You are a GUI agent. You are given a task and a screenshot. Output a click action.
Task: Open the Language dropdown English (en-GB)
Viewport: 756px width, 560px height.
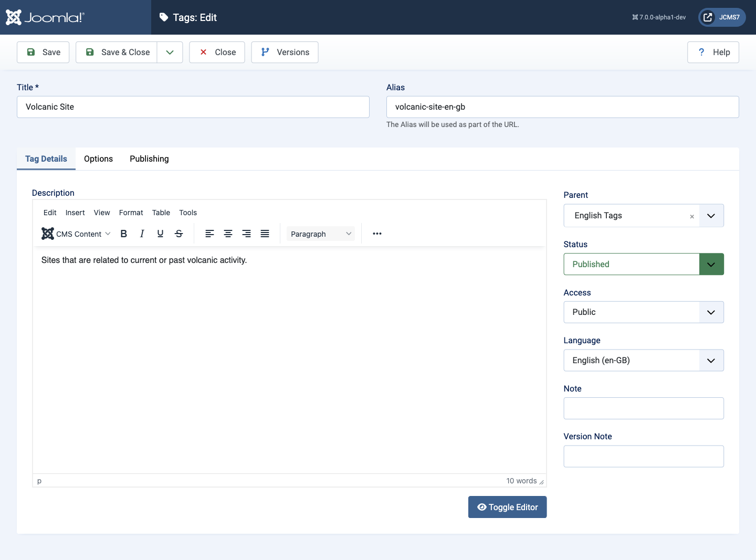tap(644, 361)
